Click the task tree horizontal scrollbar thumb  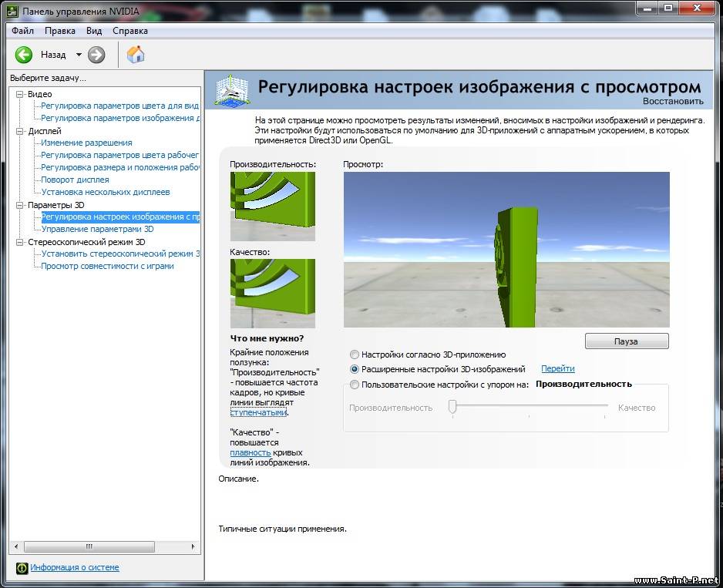(89, 547)
